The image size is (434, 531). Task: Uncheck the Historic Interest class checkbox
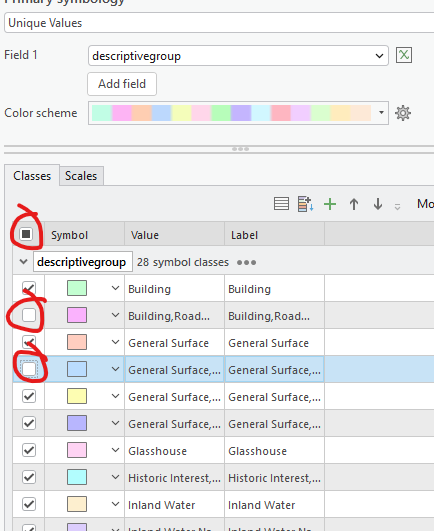29,477
